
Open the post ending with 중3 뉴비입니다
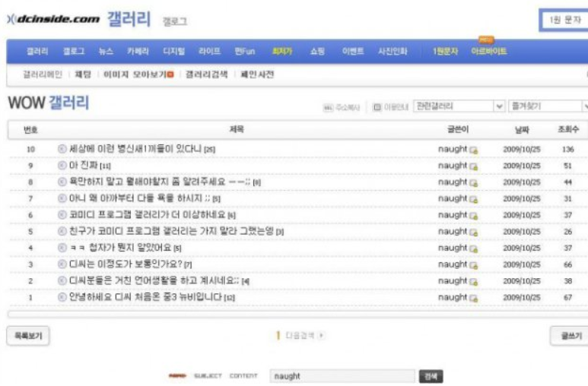pyautogui.click(x=145, y=297)
